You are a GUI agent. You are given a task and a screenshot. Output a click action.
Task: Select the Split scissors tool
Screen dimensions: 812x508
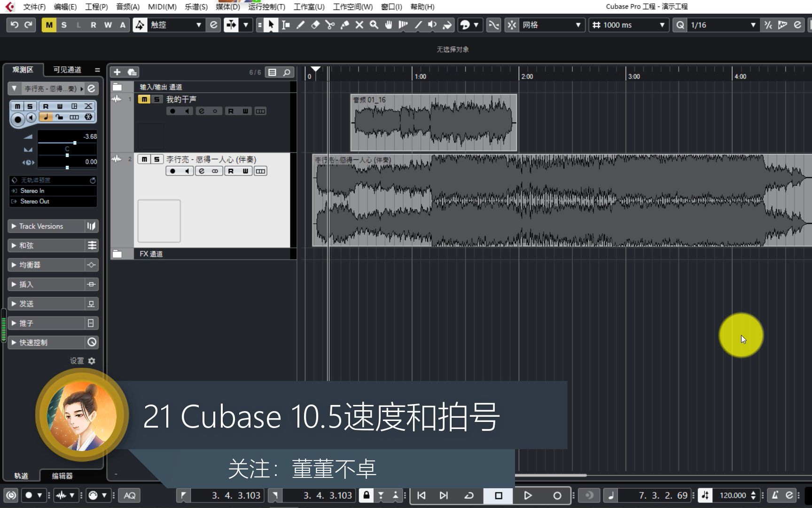pyautogui.click(x=330, y=25)
